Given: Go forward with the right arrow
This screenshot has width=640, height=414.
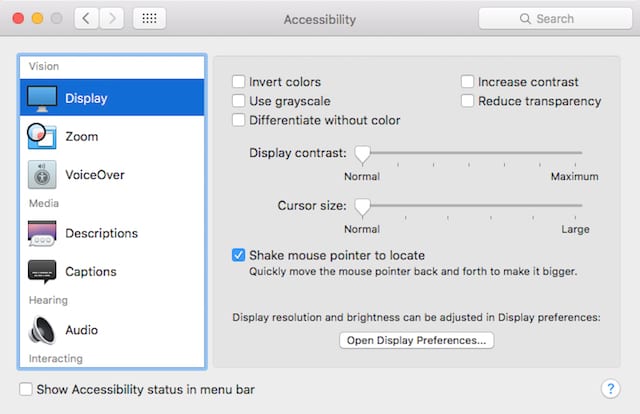Looking at the screenshot, I should coord(112,19).
